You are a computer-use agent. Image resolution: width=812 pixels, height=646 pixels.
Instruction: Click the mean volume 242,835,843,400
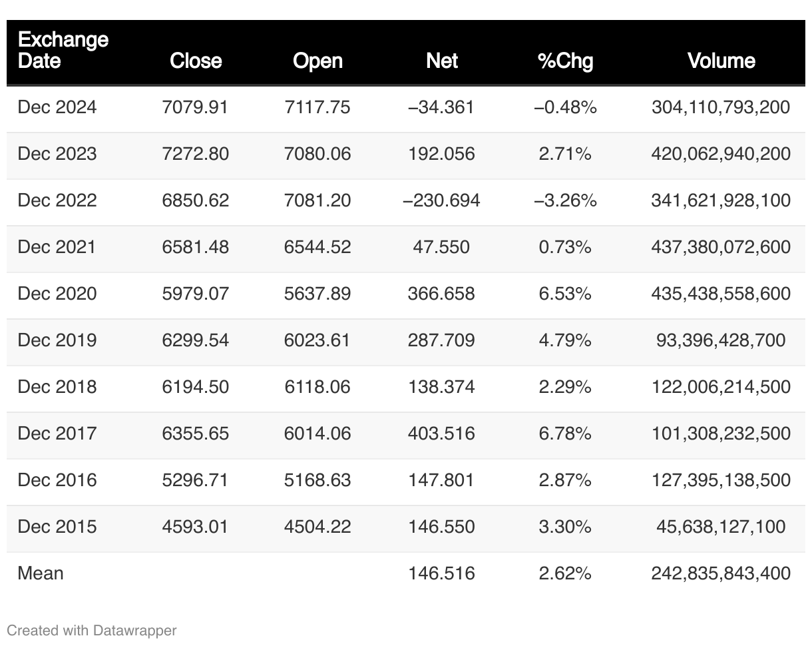721,573
